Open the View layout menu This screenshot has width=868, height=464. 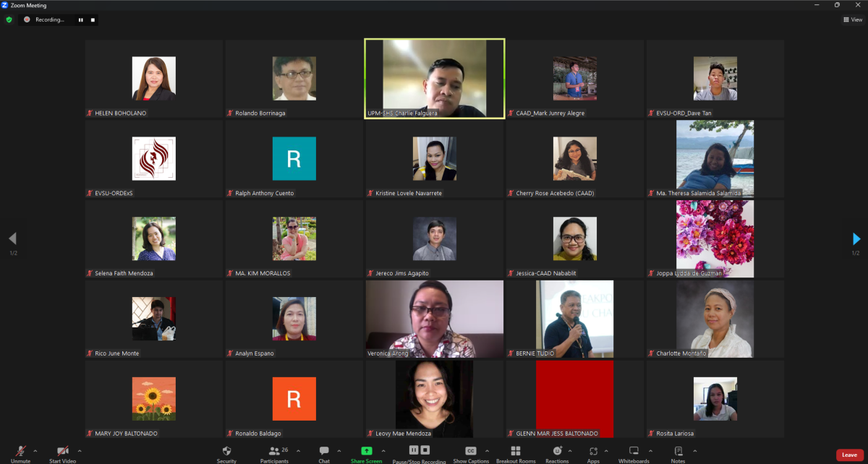853,20
